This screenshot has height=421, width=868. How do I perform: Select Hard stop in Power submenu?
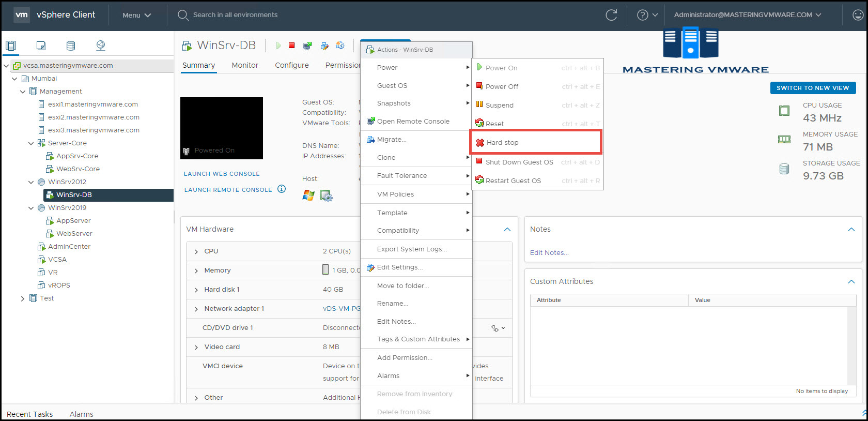click(536, 142)
